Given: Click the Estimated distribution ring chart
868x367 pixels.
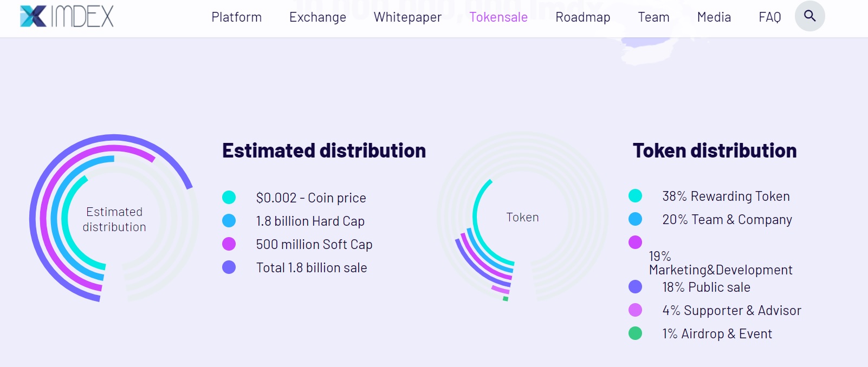Looking at the screenshot, I should pos(114,218).
